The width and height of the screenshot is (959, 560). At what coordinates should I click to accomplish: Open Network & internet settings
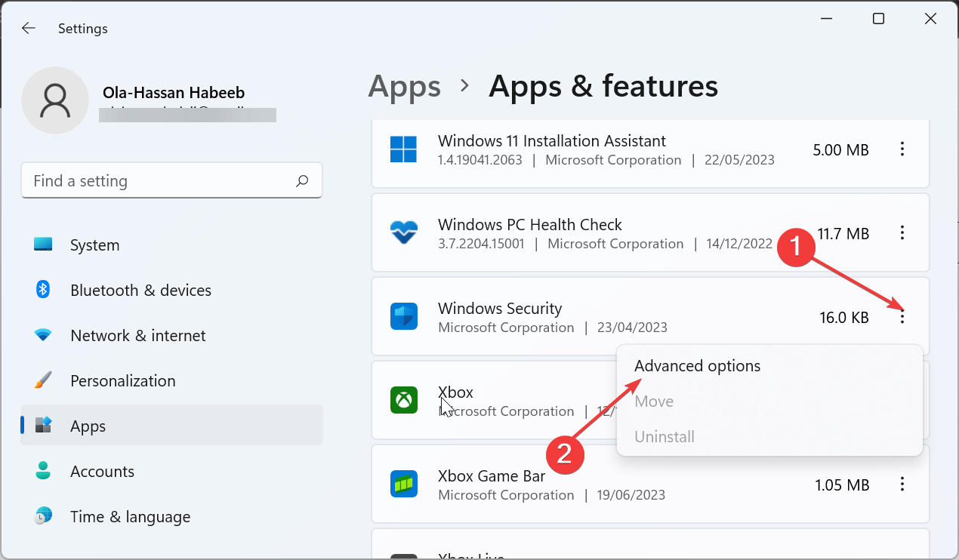172,336
